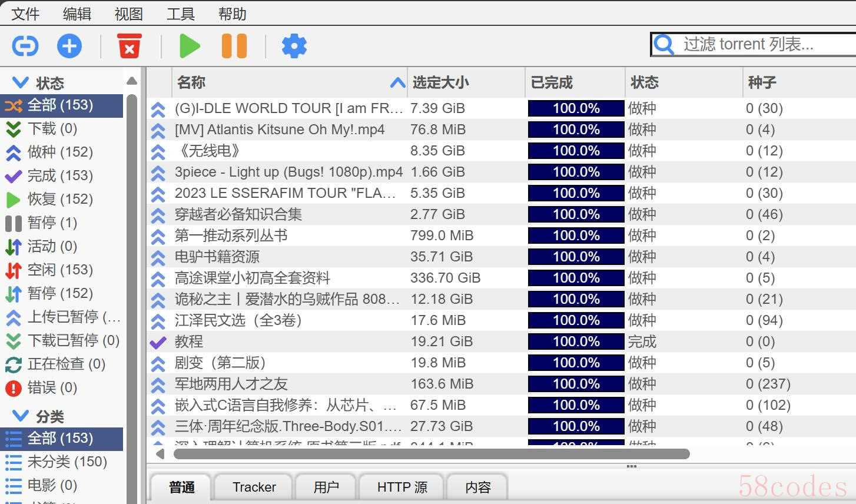Select torrent [MV] Atlantis Kitsune Oh My!.mp4

[501, 130]
